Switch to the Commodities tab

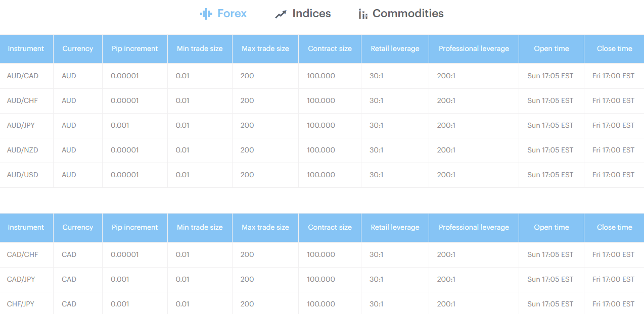[x=407, y=13]
